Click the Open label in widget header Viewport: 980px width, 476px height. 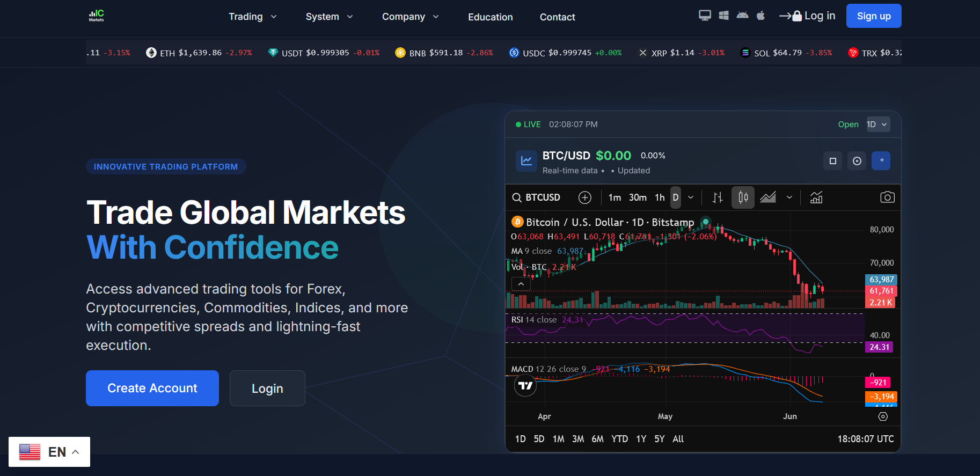click(849, 125)
